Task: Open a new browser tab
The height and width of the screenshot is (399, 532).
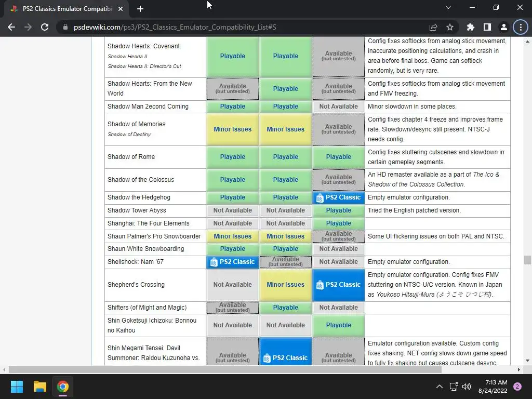Action: pos(140,9)
